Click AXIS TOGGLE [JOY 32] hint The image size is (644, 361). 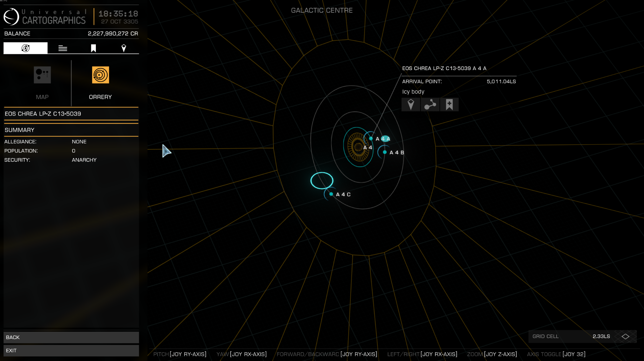[556, 354]
